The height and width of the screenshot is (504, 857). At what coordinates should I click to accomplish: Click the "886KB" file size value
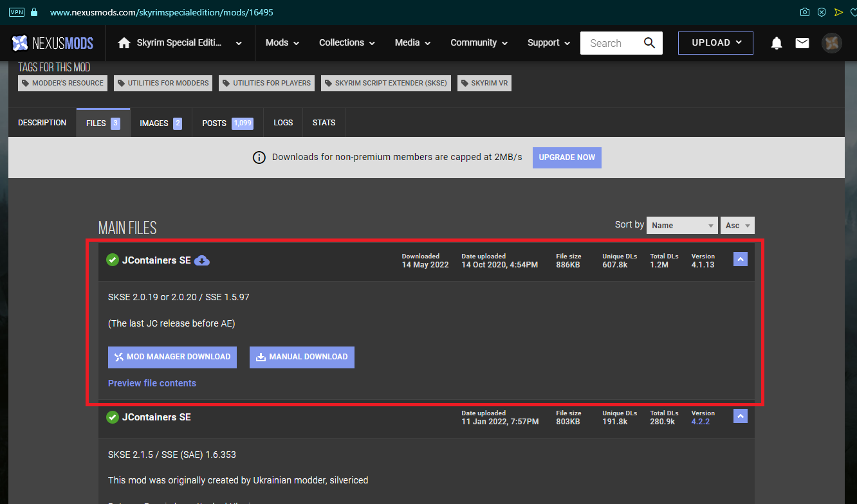(x=568, y=265)
